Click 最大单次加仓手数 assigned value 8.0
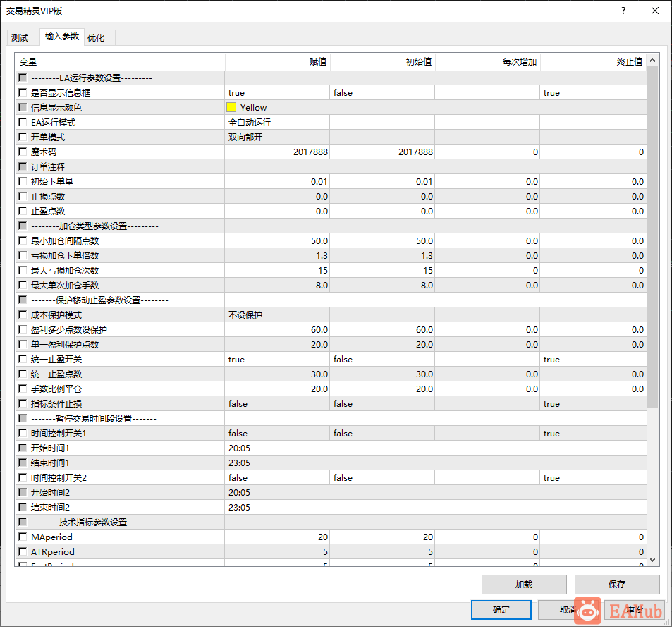The width and height of the screenshot is (672, 629). click(277, 286)
